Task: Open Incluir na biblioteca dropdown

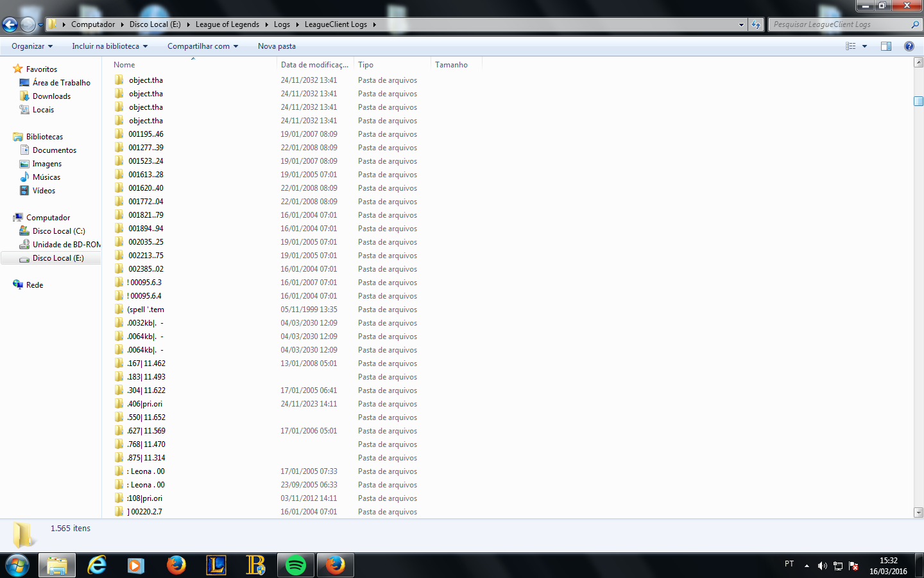Action: [x=110, y=46]
